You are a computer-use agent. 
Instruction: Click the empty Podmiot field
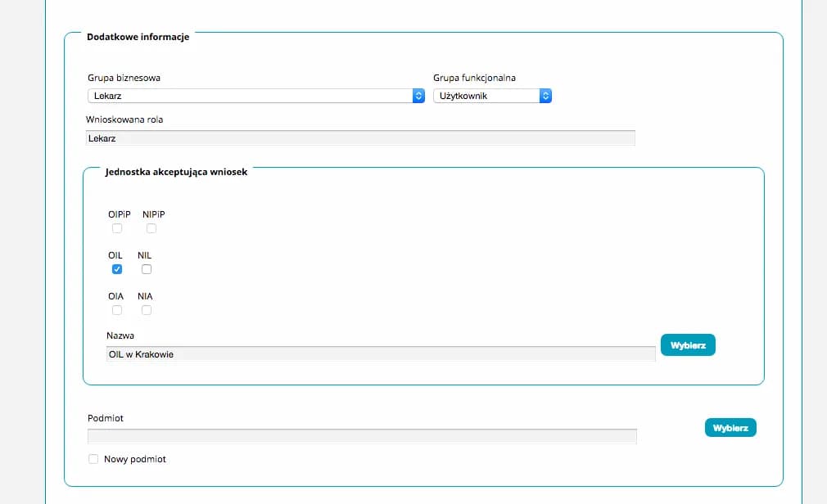[361, 436]
